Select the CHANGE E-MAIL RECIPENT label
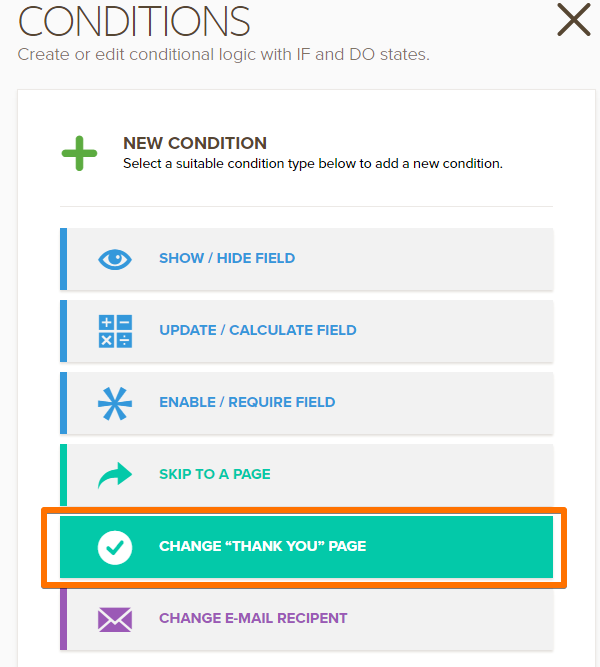The width and height of the screenshot is (600, 667). click(x=251, y=619)
